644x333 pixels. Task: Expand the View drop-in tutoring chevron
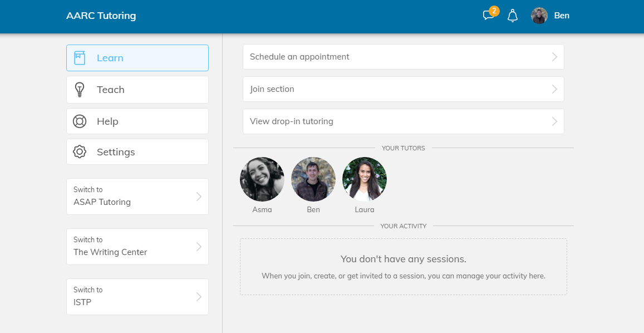pos(554,121)
